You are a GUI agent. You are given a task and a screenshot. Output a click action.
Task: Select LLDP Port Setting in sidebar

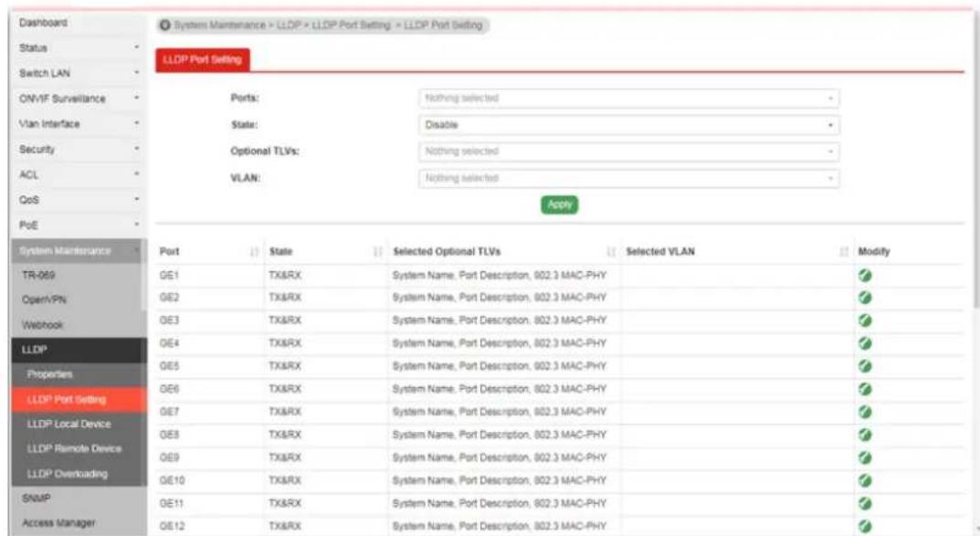pyautogui.click(x=79, y=399)
